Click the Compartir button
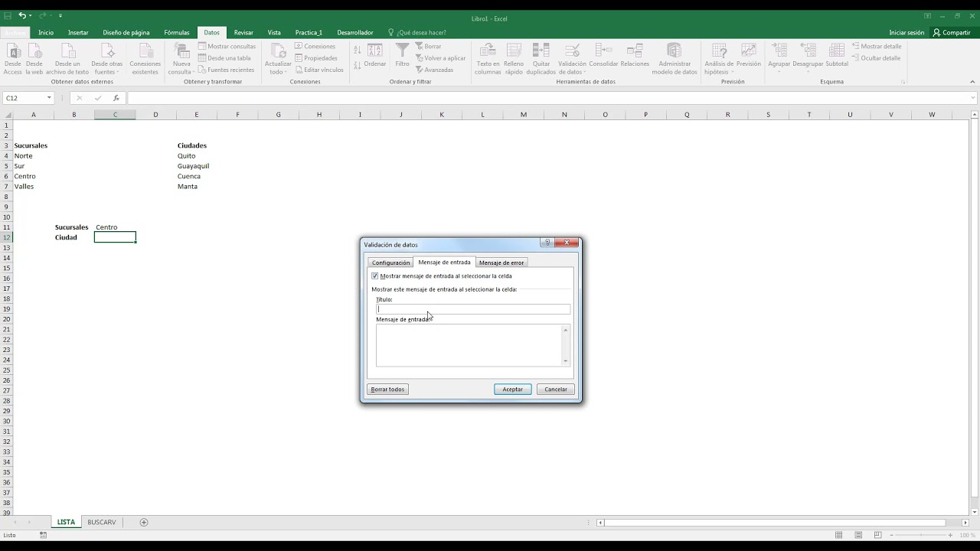980x551 pixels. point(952,32)
